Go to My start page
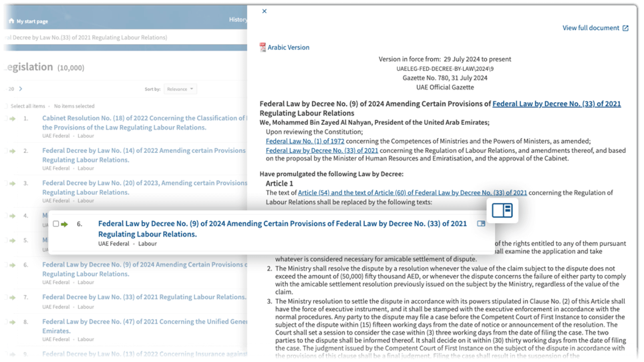Screen dimensions: 644x362 click(x=32, y=22)
